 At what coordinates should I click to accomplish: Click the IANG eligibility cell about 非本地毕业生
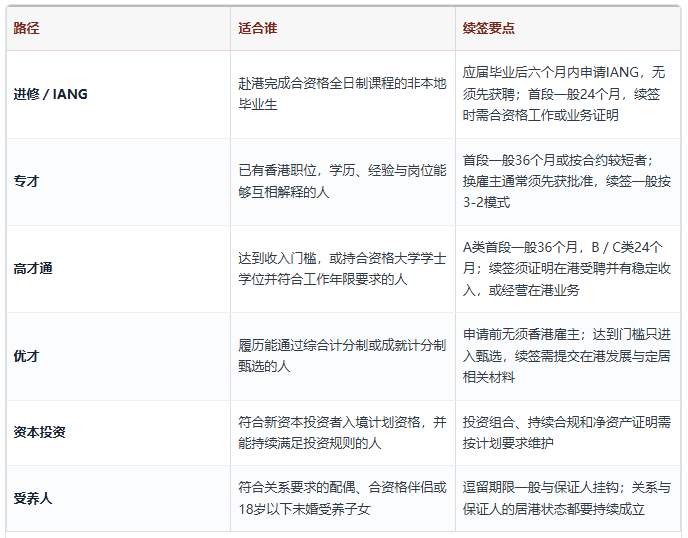pos(342,94)
